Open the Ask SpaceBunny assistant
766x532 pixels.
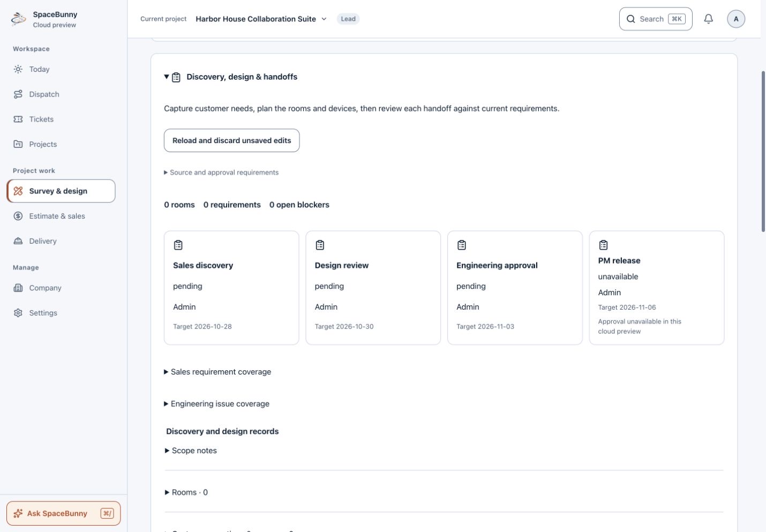pos(63,513)
